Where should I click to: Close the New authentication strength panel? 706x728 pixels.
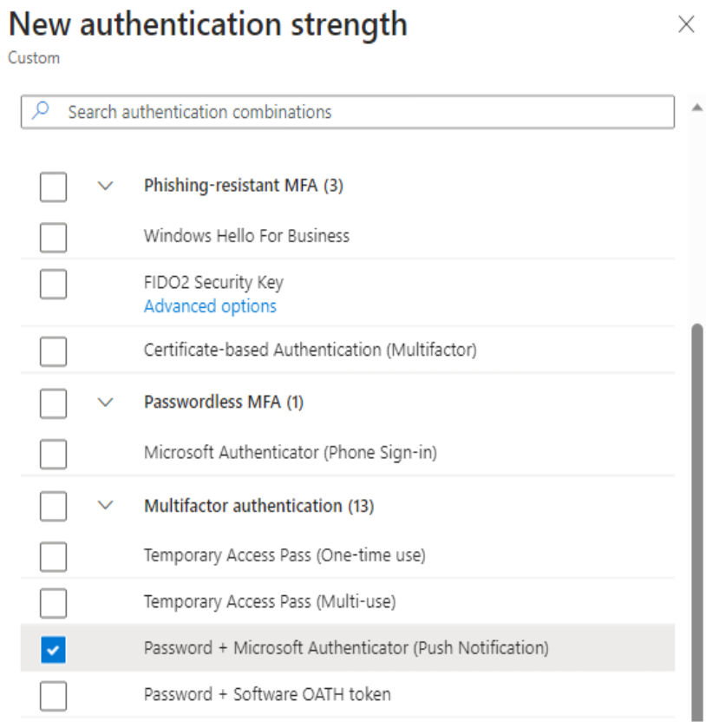(686, 24)
